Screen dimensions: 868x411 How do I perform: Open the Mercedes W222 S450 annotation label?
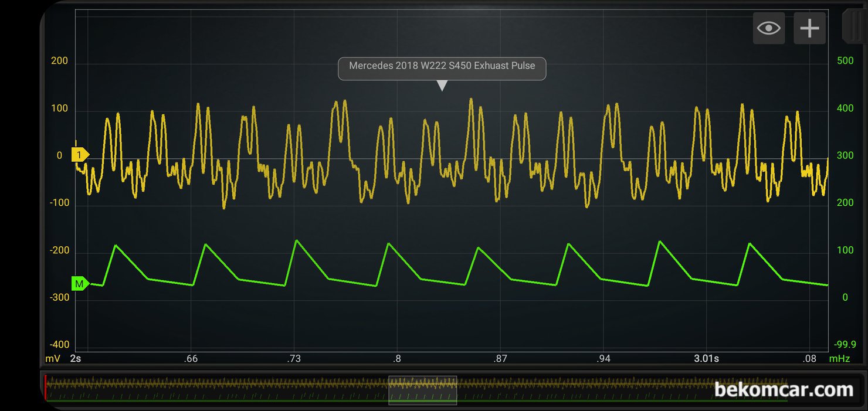pos(442,66)
